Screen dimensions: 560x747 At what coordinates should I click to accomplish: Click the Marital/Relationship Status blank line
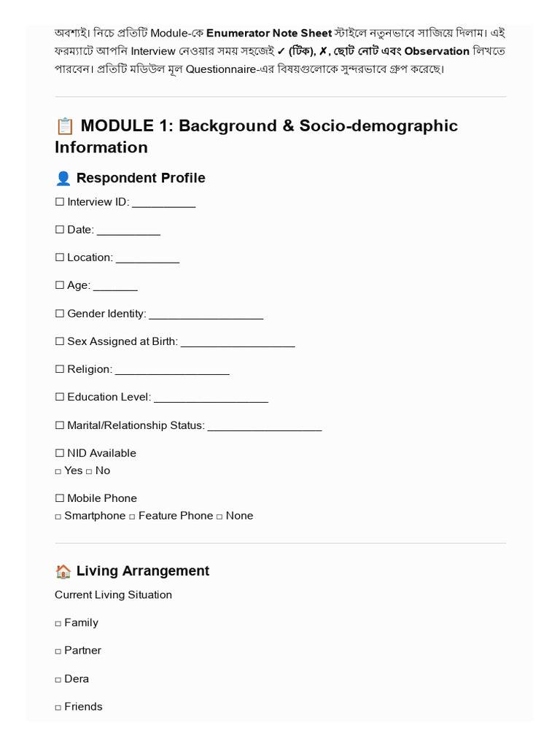coord(265,427)
